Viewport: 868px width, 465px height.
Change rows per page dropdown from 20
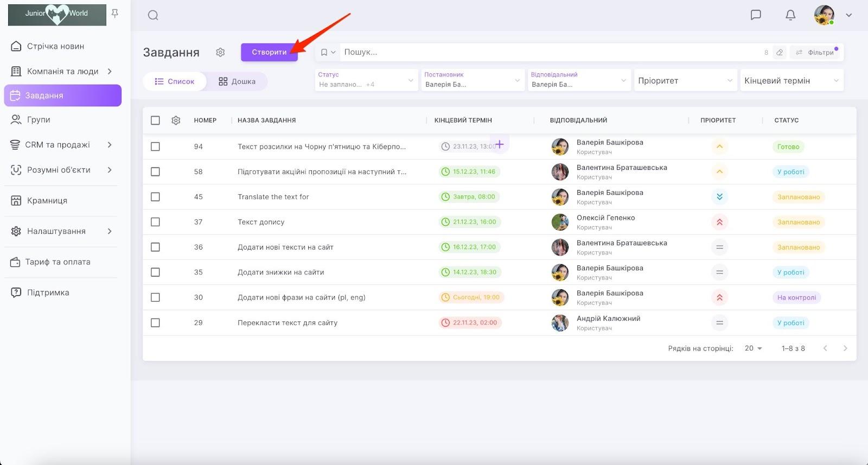(754, 348)
